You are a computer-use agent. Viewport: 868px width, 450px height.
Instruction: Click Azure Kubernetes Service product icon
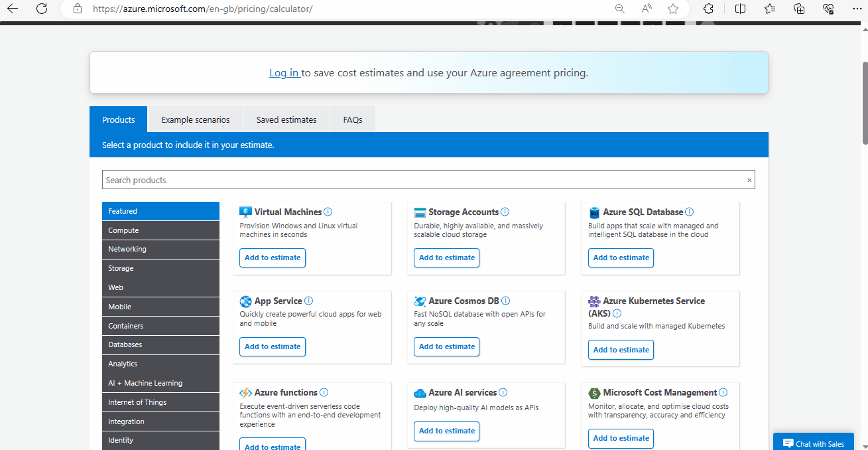click(594, 301)
